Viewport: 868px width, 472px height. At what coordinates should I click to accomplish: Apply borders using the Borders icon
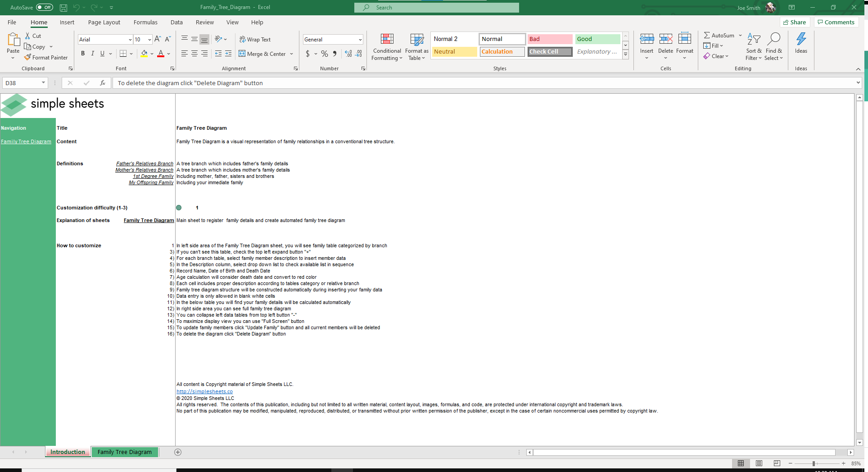(123, 54)
